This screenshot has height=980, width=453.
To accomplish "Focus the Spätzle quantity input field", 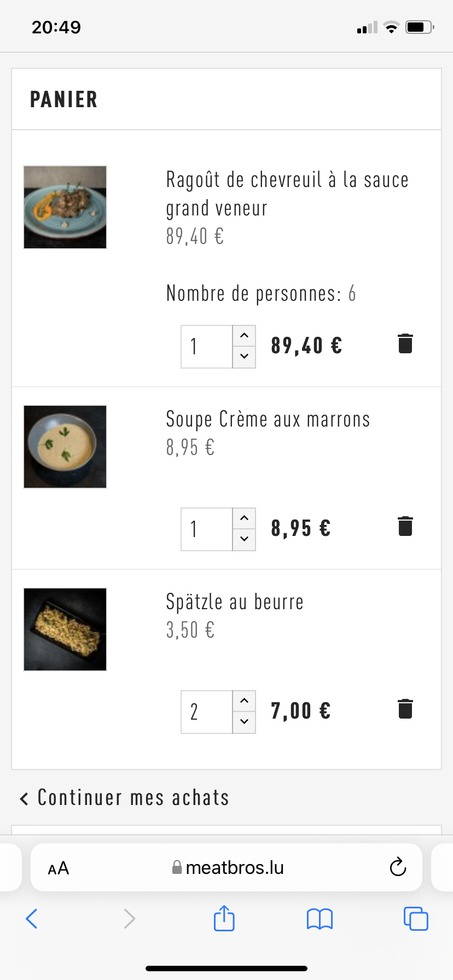I will 207,712.
